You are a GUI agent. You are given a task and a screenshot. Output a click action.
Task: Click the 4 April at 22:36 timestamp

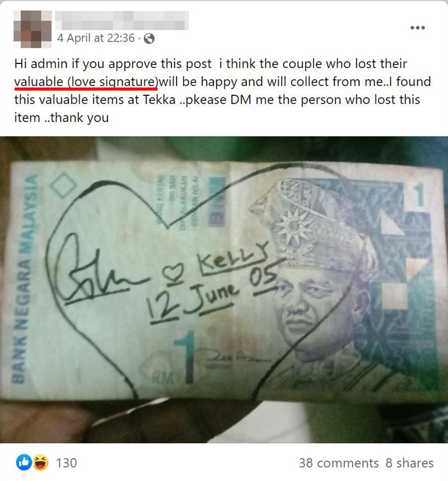tap(96, 38)
